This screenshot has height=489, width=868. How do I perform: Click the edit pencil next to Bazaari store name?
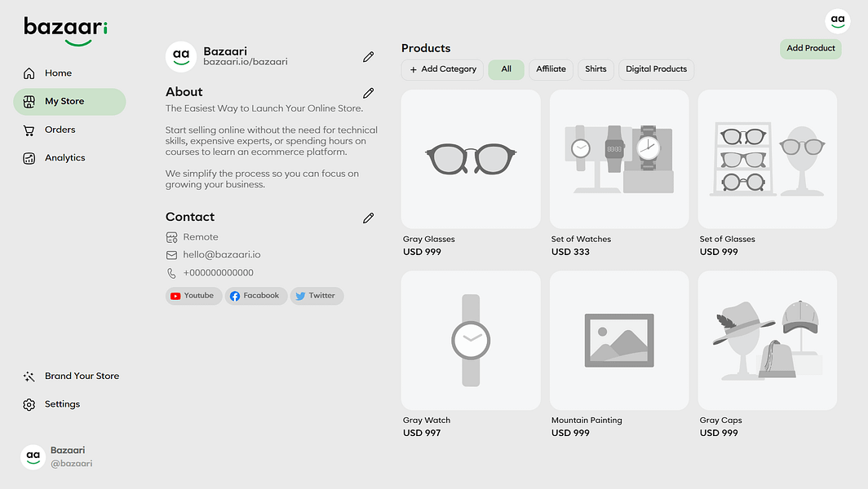point(369,56)
